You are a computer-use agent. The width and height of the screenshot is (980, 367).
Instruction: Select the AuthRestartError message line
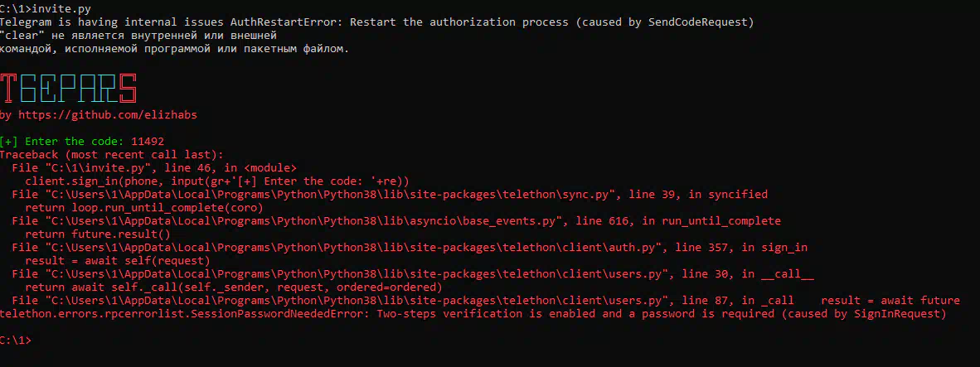pyautogui.click(x=377, y=22)
